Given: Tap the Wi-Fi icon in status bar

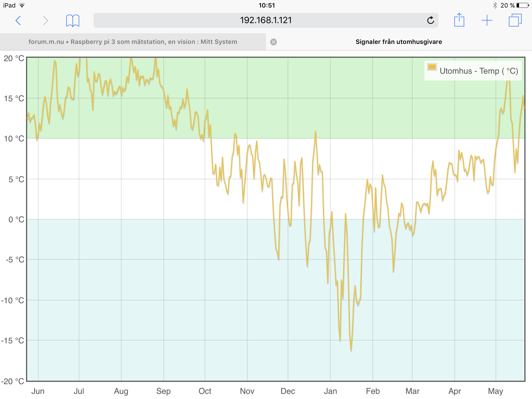Looking at the screenshot, I should pos(22,5).
